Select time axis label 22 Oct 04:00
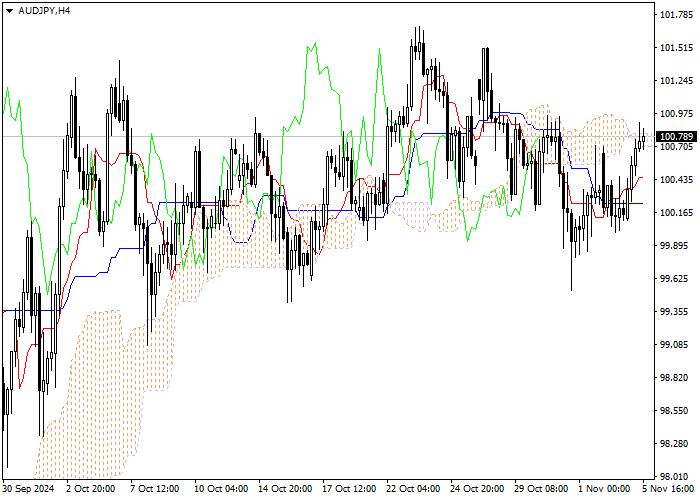 click(x=413, y=489)
